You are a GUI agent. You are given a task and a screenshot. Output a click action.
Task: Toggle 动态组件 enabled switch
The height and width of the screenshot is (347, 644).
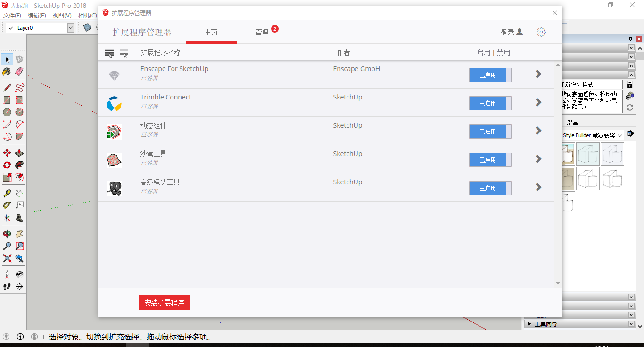490,132
